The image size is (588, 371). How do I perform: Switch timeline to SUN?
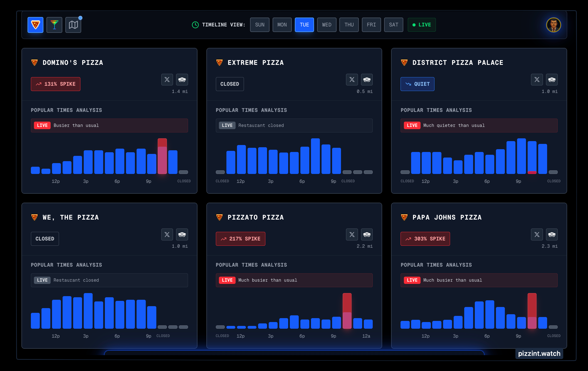pos(260,25)
